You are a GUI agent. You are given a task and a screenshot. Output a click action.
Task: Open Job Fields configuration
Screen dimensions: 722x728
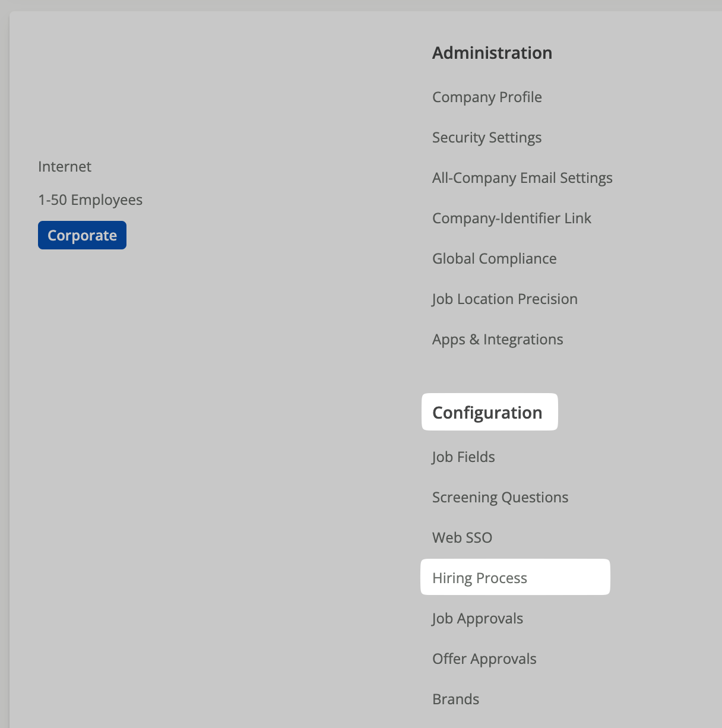click(464, 457)
